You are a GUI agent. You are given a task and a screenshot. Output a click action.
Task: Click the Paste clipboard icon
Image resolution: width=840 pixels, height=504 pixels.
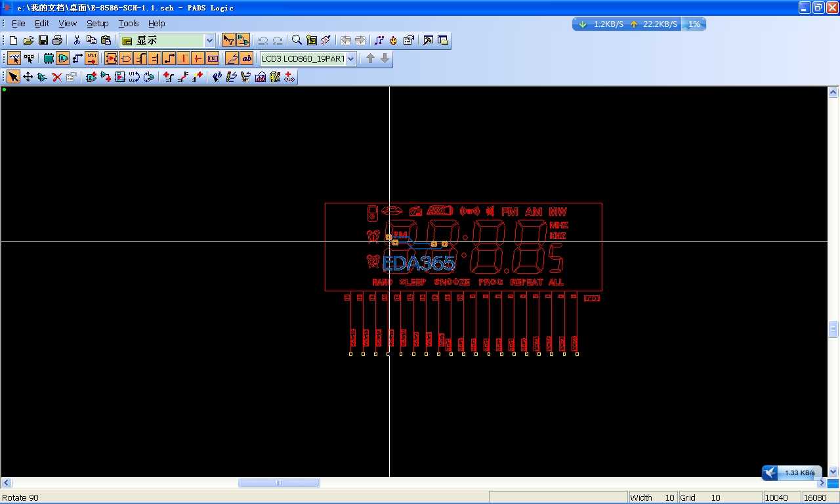coord(106,41)
